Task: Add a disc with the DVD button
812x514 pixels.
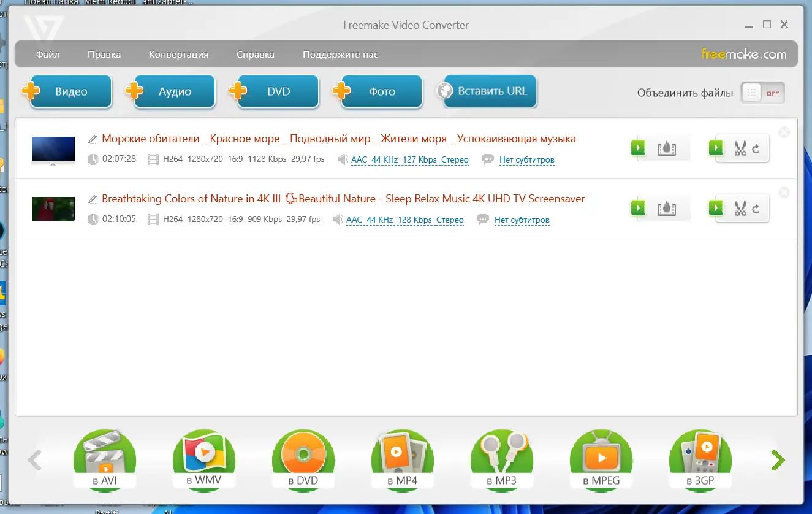Action: pyautogui.click(x=275, y=92)
